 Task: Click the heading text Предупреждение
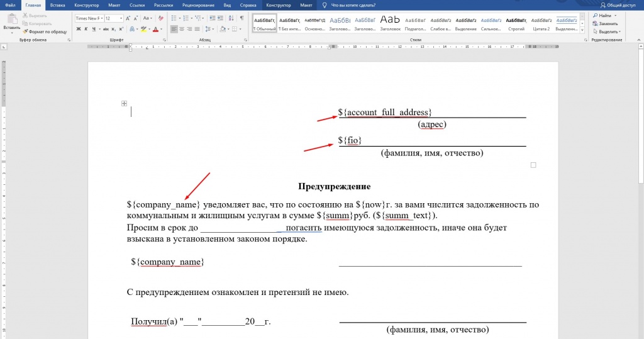point(335,187)
